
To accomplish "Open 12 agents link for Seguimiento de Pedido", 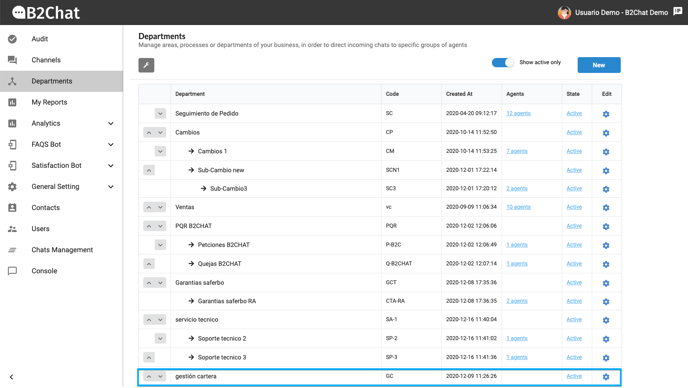I will point(518,113).
